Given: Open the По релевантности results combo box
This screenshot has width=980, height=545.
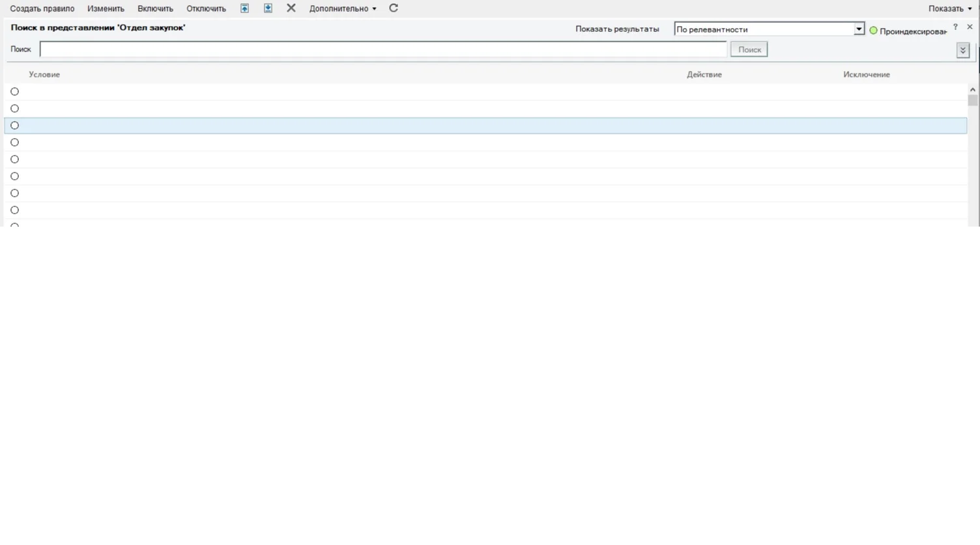Looking at the screenshot, I should coord(769,29).
